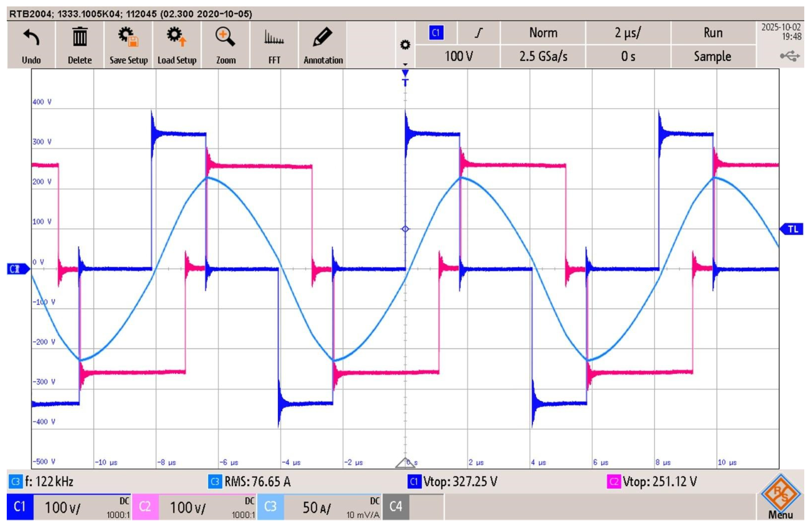Click the toolbar settings gear icon

pos(405,45)
